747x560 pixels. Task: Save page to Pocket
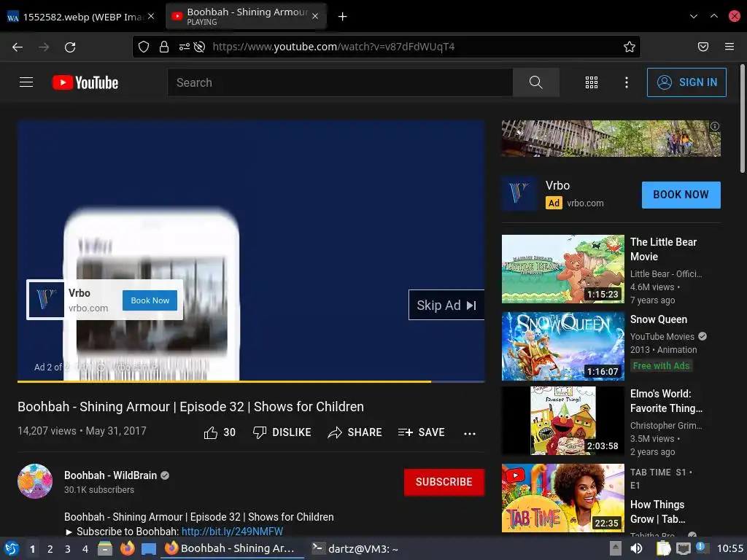703,47
